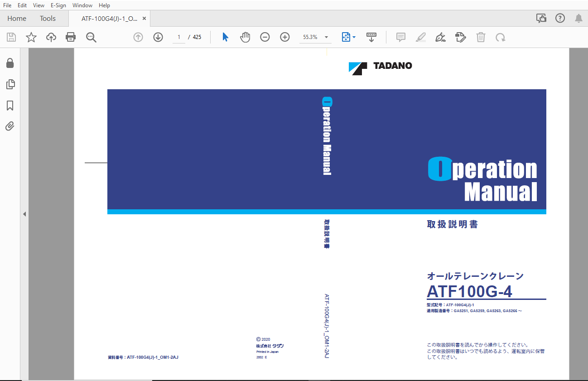Screen dimensions: 588x381
Task: Click the large Operation Manual title
Action: (483, 179)
